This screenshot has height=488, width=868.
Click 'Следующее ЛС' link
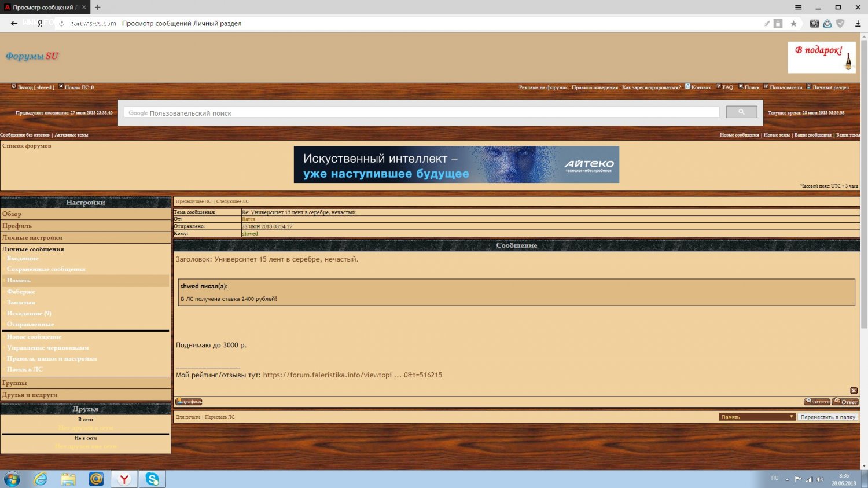point(232,201)
